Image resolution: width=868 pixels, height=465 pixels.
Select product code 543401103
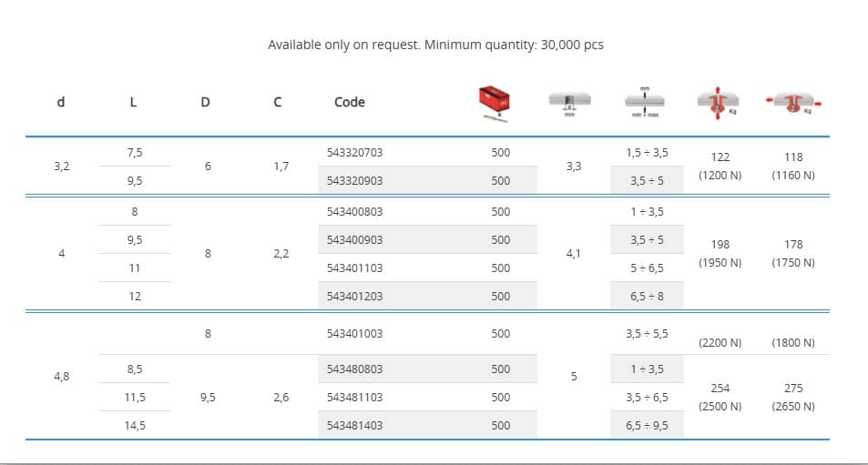[x=354, y=268]
